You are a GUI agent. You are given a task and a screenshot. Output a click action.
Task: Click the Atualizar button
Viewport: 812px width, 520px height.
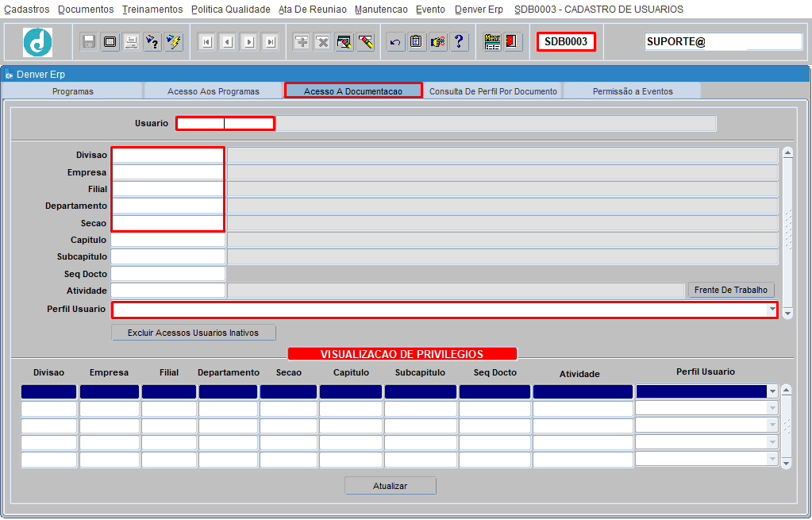click(x=390, y=486)
